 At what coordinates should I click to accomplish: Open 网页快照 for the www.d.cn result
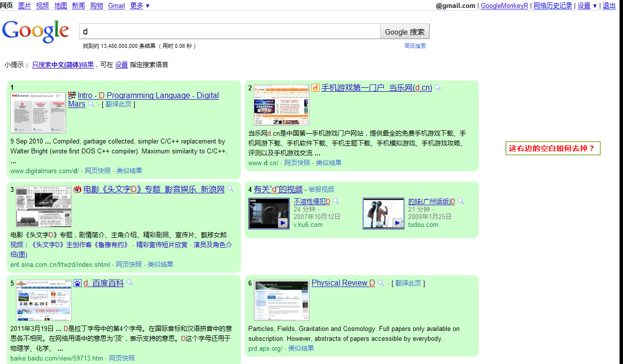pyautogui.click(x=297, y=163)
